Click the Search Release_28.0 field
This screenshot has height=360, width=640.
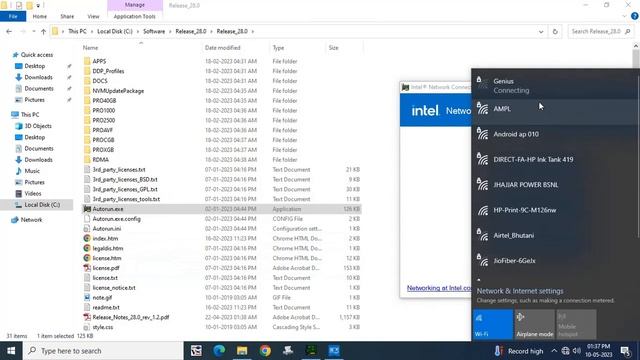601,31
